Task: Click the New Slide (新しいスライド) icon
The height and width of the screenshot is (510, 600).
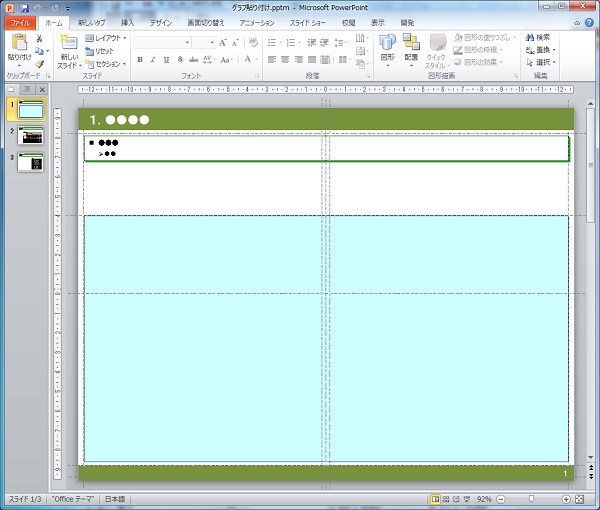Action: click(69, 42)
